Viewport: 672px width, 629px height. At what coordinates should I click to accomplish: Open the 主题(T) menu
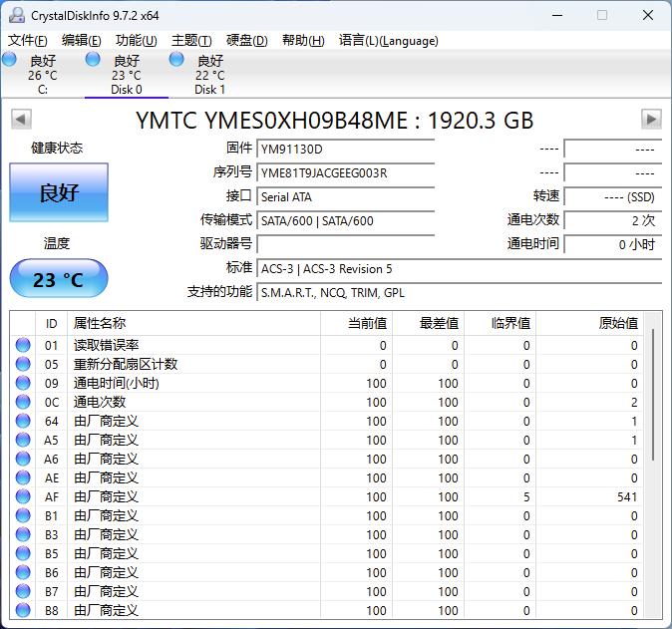(190, 41)
